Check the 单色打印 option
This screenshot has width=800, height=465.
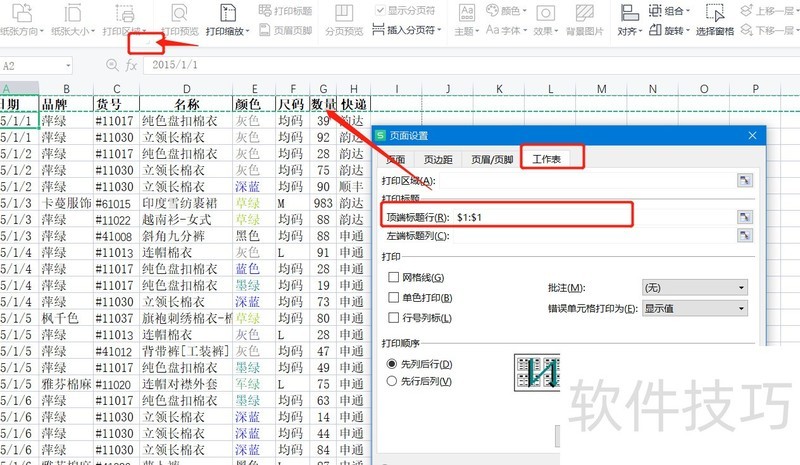[x=394, y=297]
